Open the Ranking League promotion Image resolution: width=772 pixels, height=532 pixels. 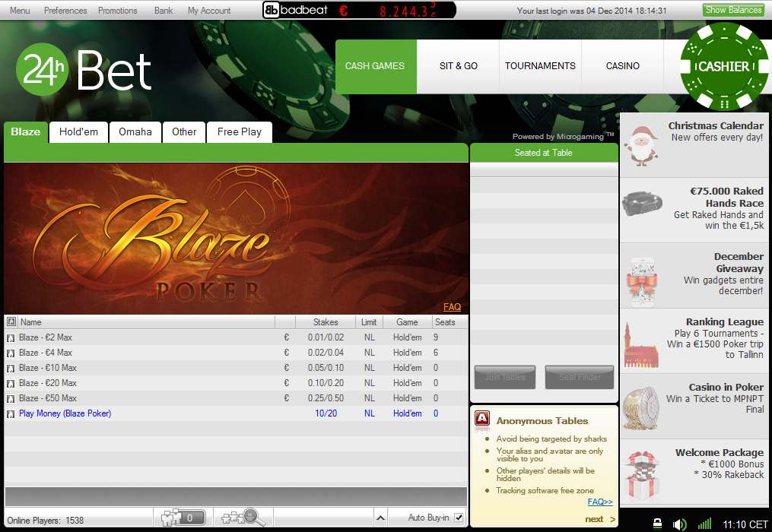pyautogui.click(x=694, y=341)
